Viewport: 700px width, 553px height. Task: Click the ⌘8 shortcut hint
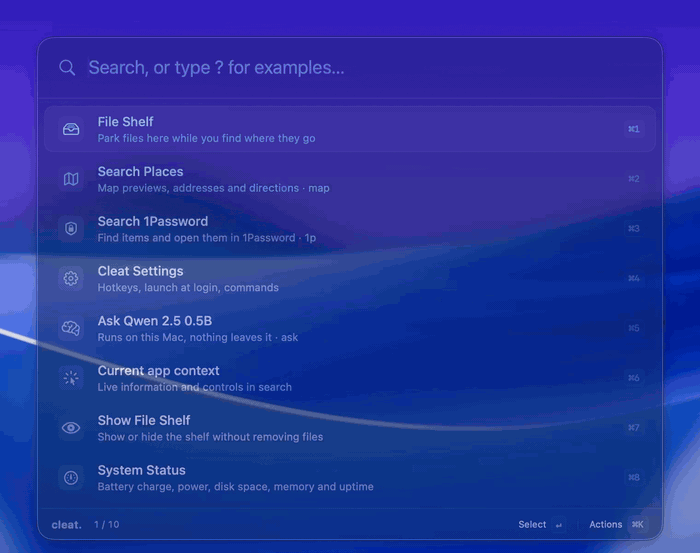tap(634, 478)
